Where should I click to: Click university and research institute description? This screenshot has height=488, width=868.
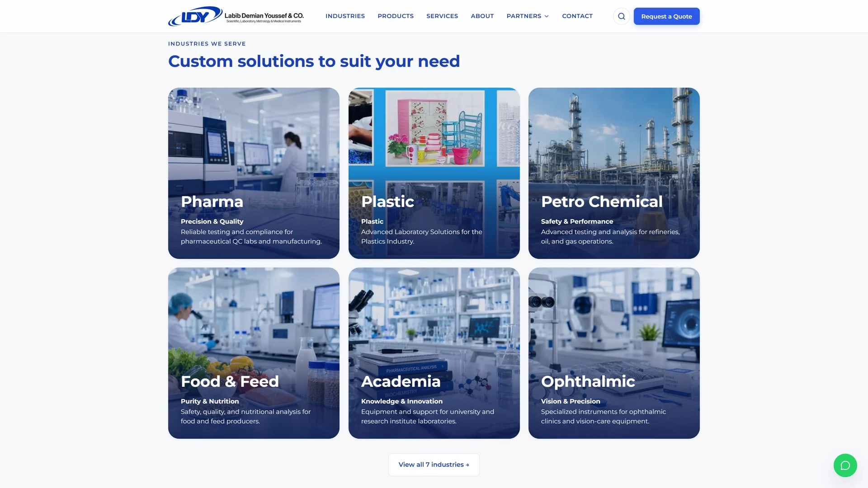427,416
